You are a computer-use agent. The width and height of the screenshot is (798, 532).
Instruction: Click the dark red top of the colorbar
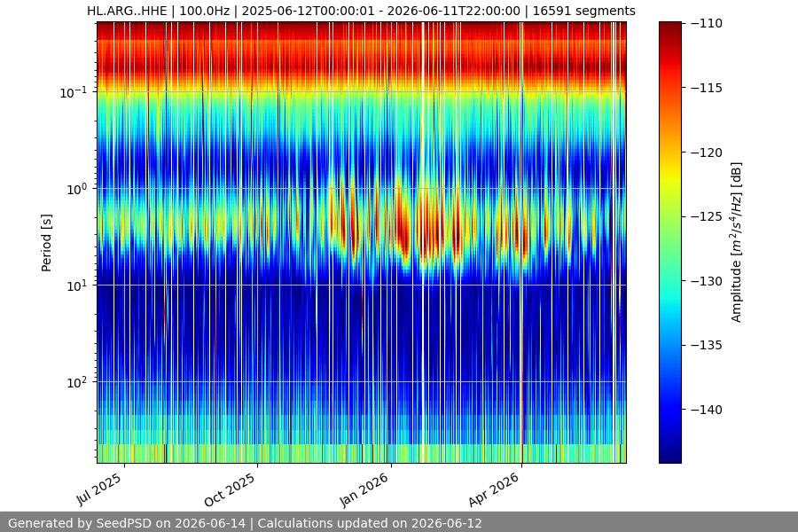669,27
